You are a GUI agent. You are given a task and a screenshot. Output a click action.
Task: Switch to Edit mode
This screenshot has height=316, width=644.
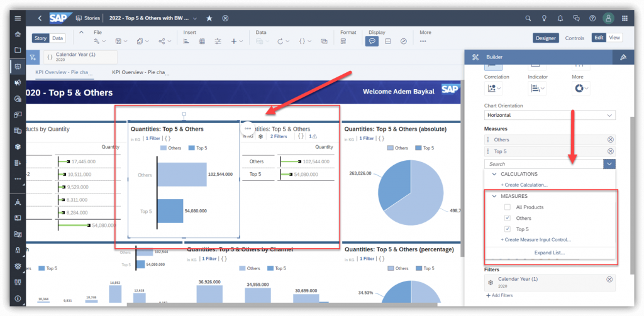coord(599,37)
